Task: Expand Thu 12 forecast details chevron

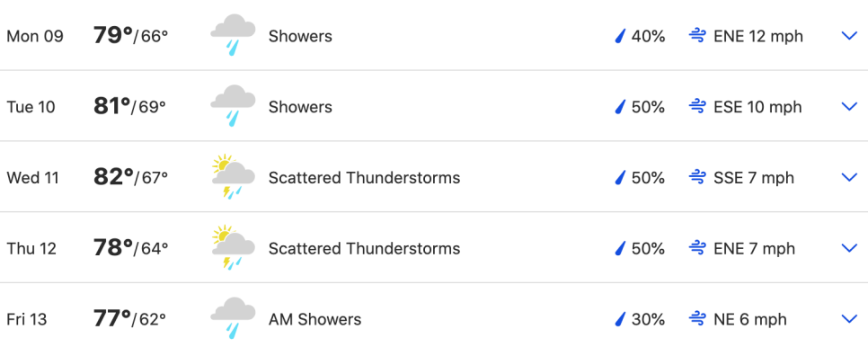Action: [848, 248]
